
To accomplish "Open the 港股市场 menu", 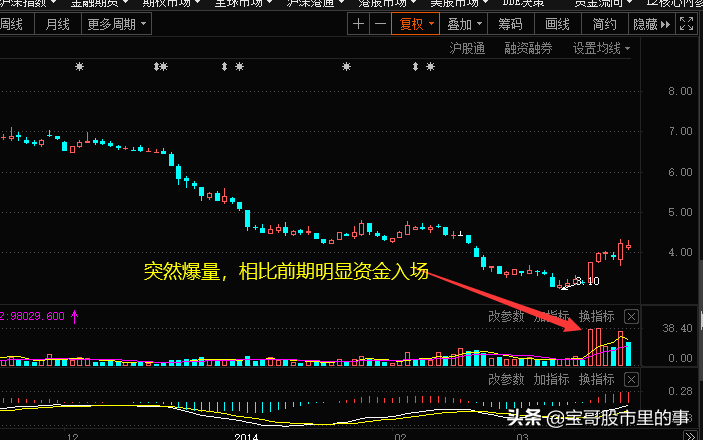I will coord(387,3).
